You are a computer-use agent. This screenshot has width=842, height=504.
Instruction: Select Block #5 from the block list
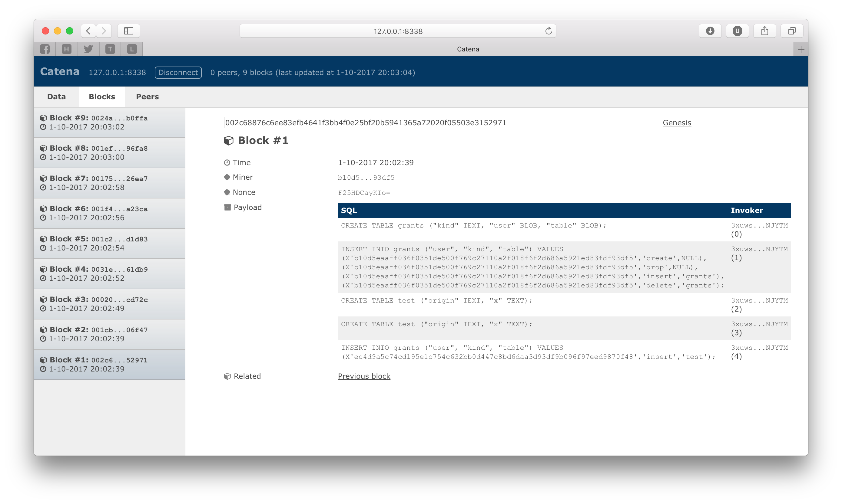point(109,243)
